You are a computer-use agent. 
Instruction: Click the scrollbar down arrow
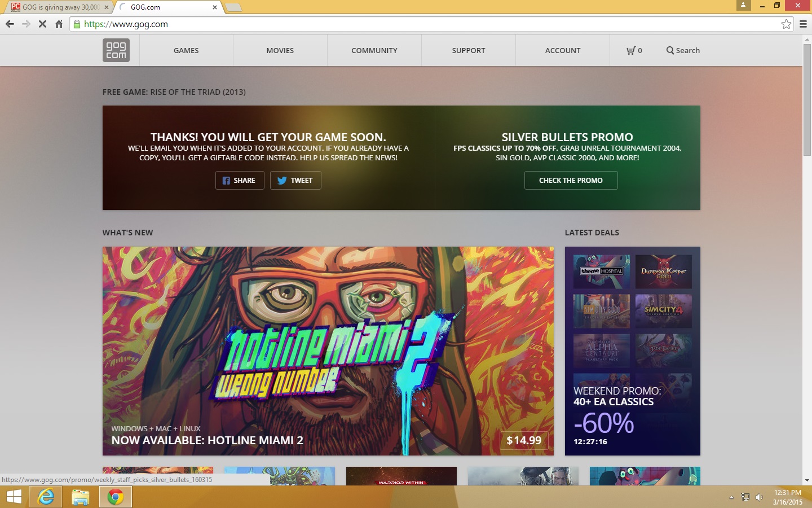[x=807, y=480]
